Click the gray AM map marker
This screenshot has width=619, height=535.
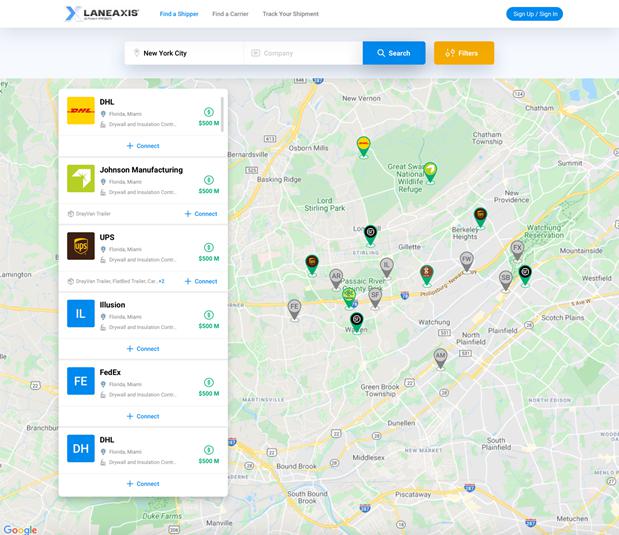pos(440,355)
